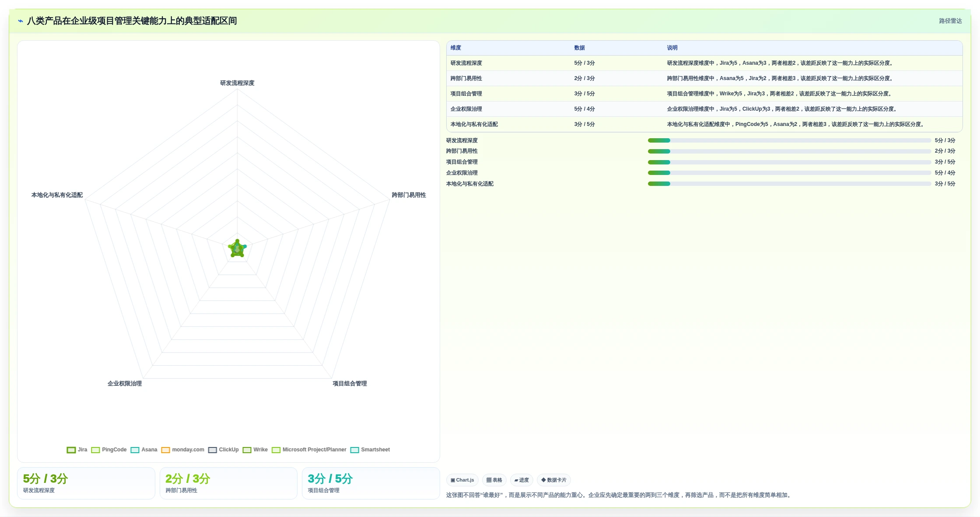Click the 项目组合管理 progress bar

789,162
